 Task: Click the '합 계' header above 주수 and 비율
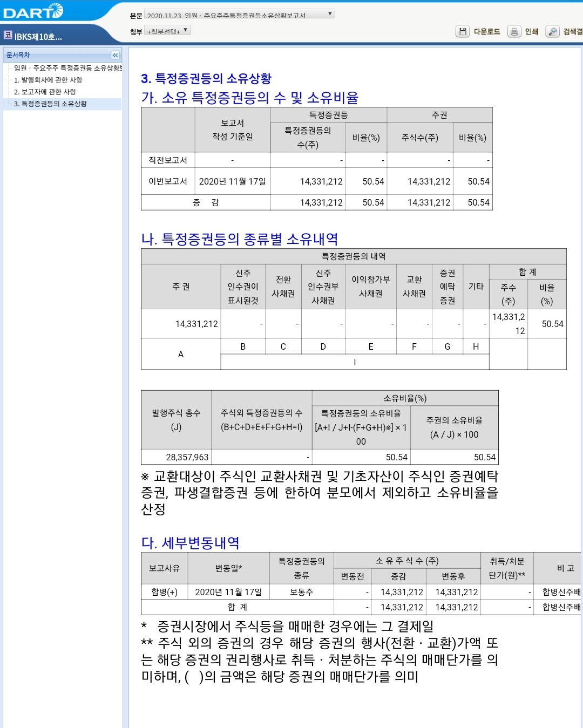coord(528,272)
